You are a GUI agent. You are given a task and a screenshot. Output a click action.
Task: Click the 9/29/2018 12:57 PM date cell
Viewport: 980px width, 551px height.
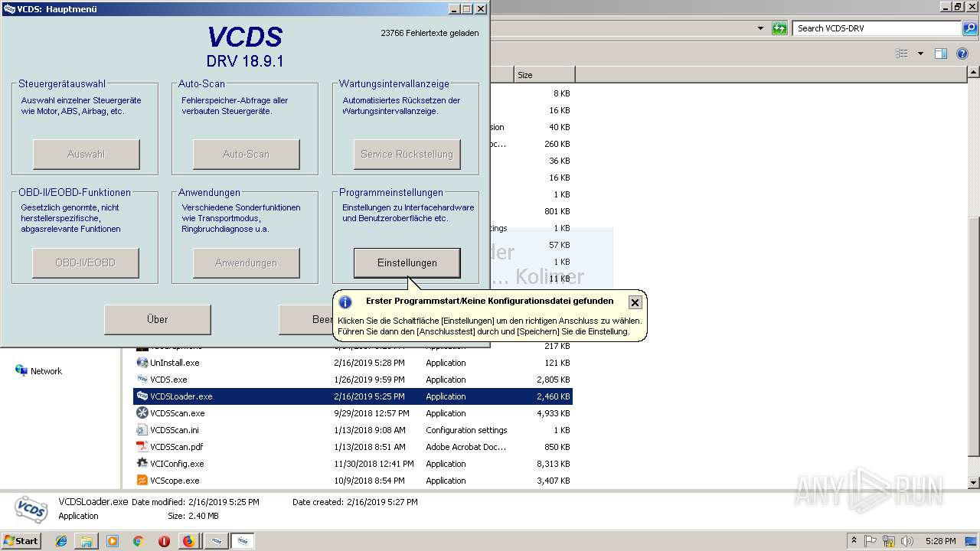pos(370,413)
